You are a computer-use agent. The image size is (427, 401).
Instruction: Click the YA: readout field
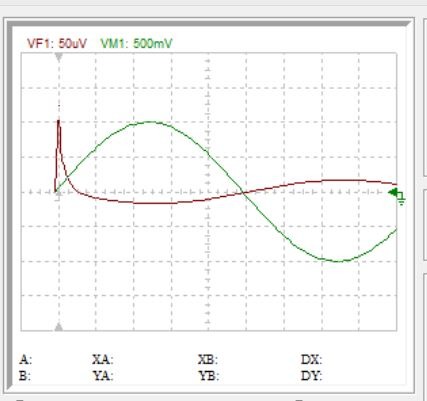(x=103, y=376)
